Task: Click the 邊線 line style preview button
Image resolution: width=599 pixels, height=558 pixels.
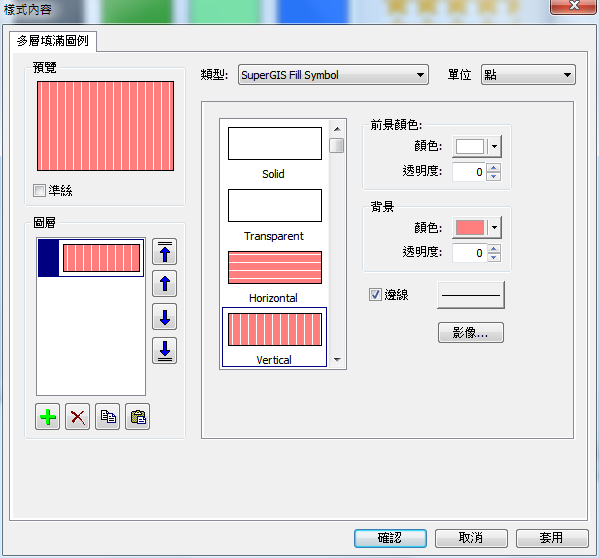Action: pyautogui.click(x=471, y=295)
